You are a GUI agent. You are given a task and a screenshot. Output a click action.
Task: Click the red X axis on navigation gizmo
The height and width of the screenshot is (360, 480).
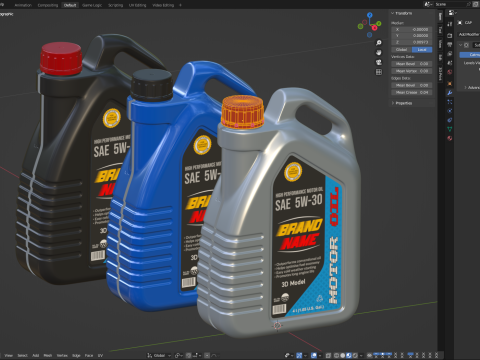[375, 28]
